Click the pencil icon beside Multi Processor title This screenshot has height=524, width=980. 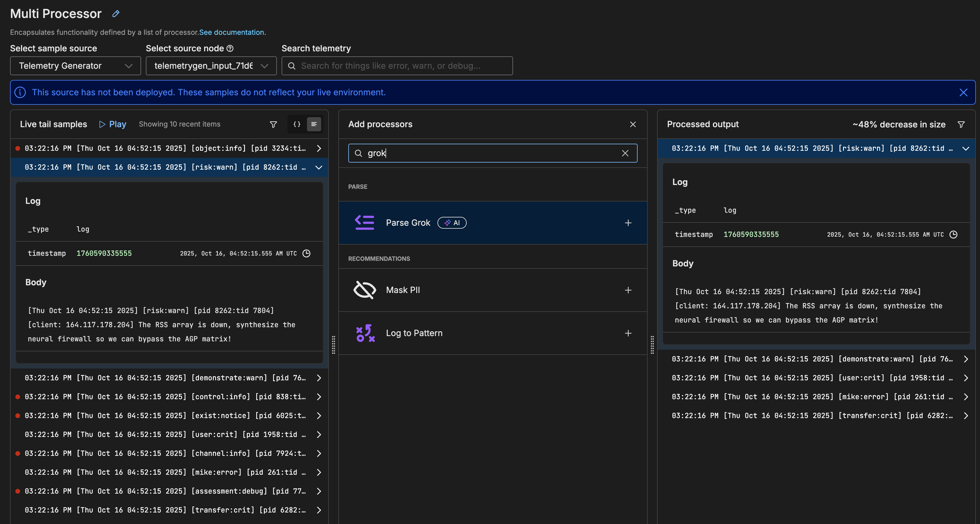pyautogui.click(x=116, y=14)
